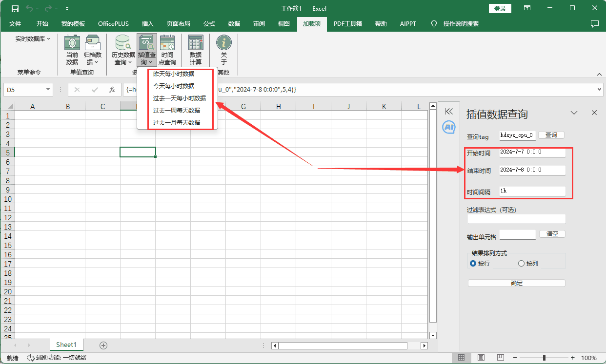Click the 查询 button beside tag field
The image size is (606, 364).
(x=551, y=135)
